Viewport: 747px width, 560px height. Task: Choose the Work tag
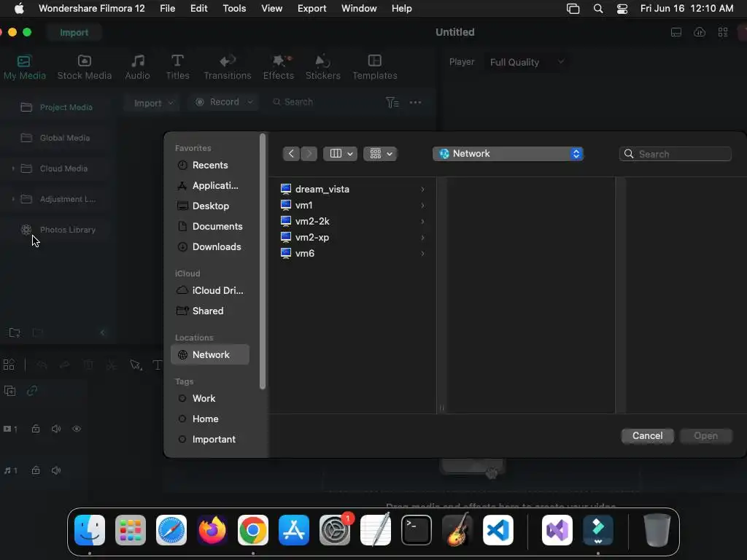click(209, 399)
